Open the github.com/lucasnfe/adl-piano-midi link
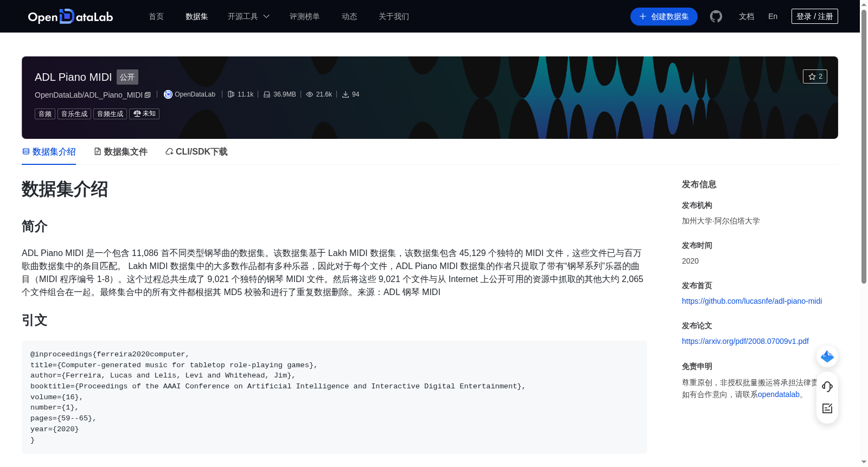Image resolution: width=868 pixels, height=467 pixels. pos(752,301)
